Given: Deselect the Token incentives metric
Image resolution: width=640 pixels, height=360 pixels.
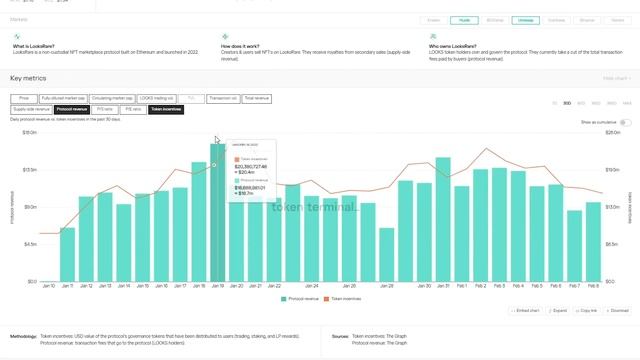Looking at the screenshot, I should point(166,109).
